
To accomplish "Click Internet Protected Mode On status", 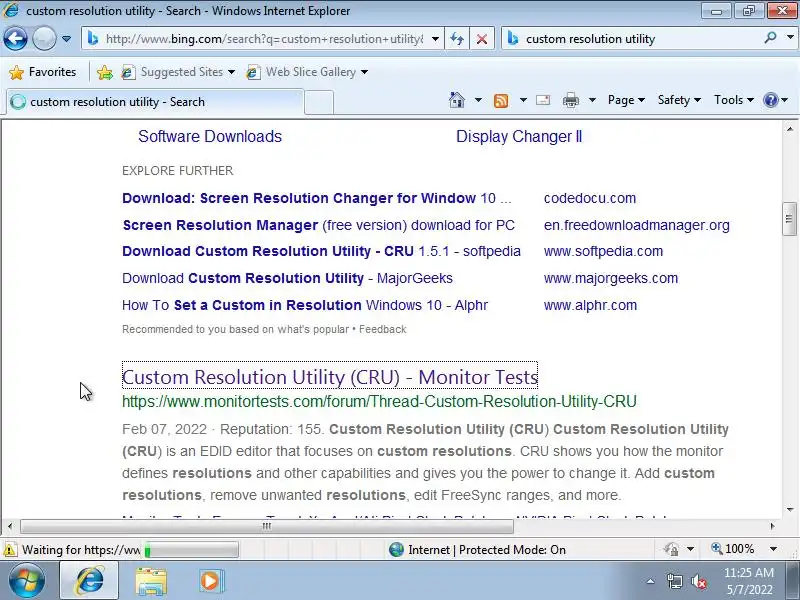I will [477, 549].
